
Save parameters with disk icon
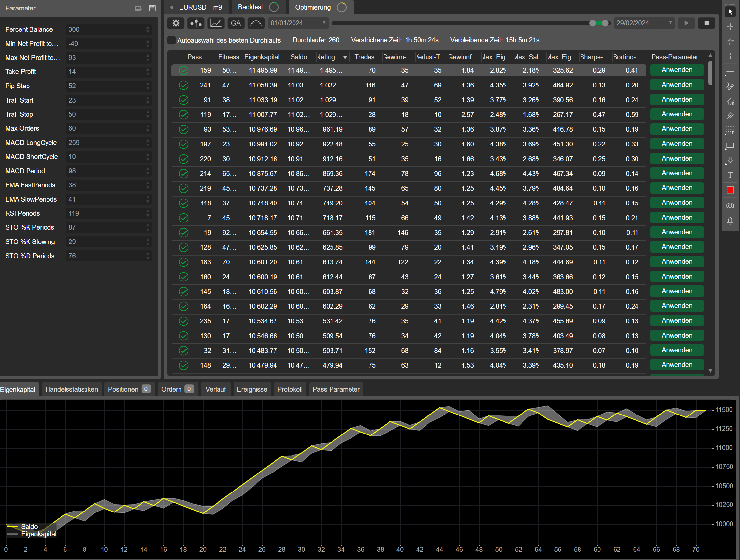coord(152,9)
